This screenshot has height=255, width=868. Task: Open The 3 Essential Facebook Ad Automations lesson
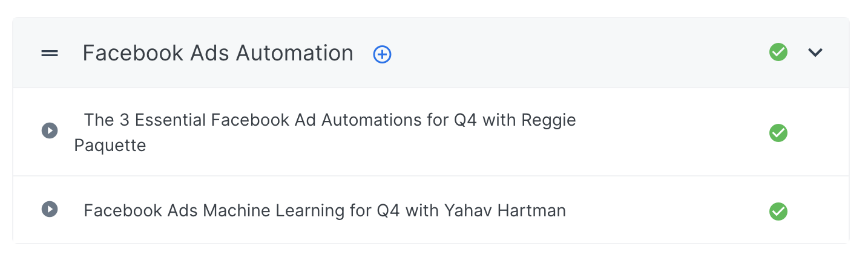pyautogui.click(x=329, y=120)
